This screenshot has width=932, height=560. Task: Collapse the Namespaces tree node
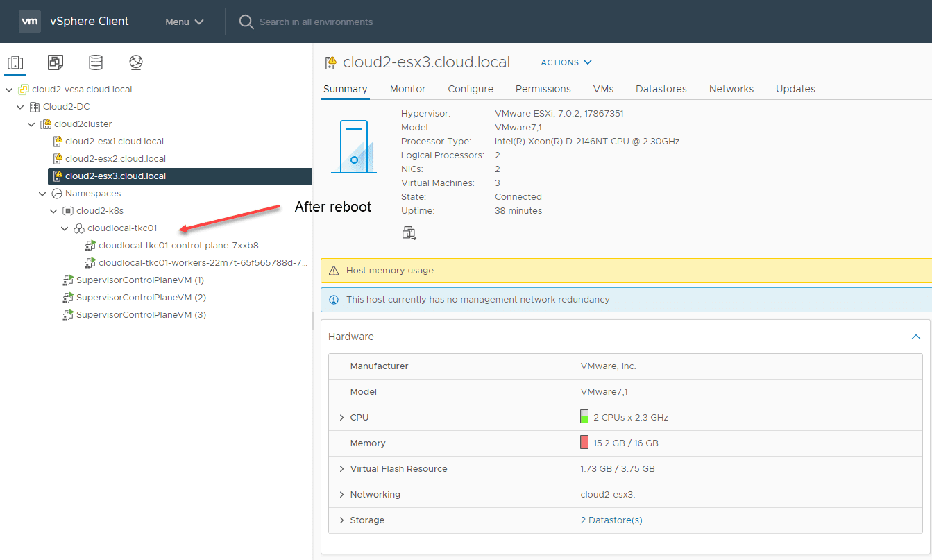[x=43, y=194]
